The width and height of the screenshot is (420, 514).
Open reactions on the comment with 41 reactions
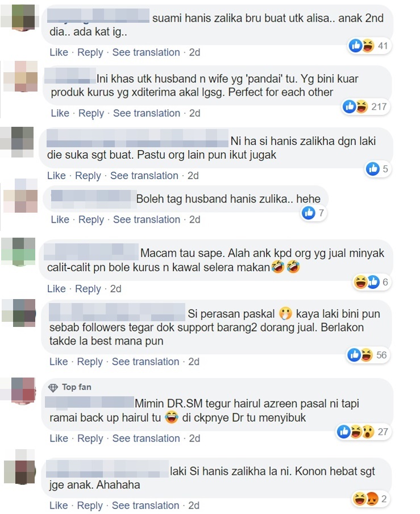[369, 45]
